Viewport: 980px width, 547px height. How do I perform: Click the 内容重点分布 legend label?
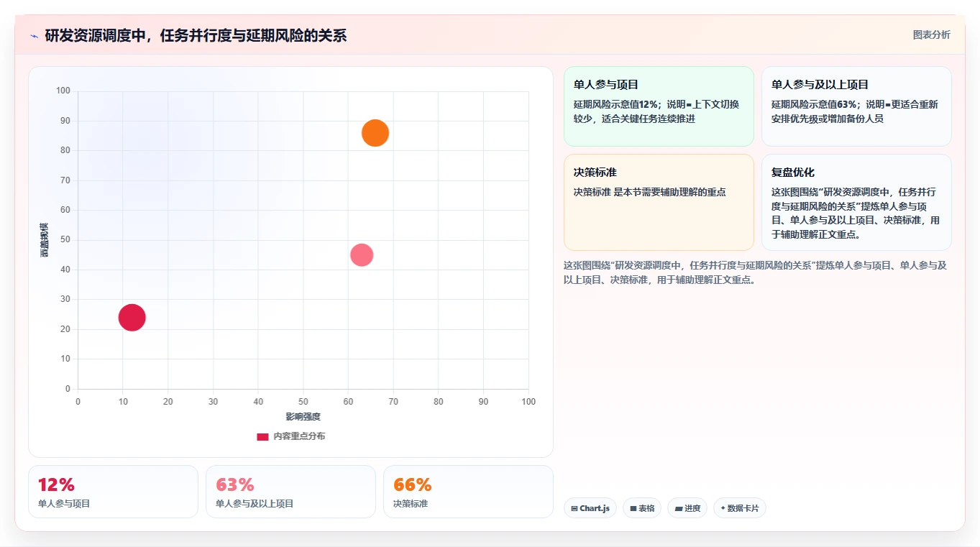[299, 436]
